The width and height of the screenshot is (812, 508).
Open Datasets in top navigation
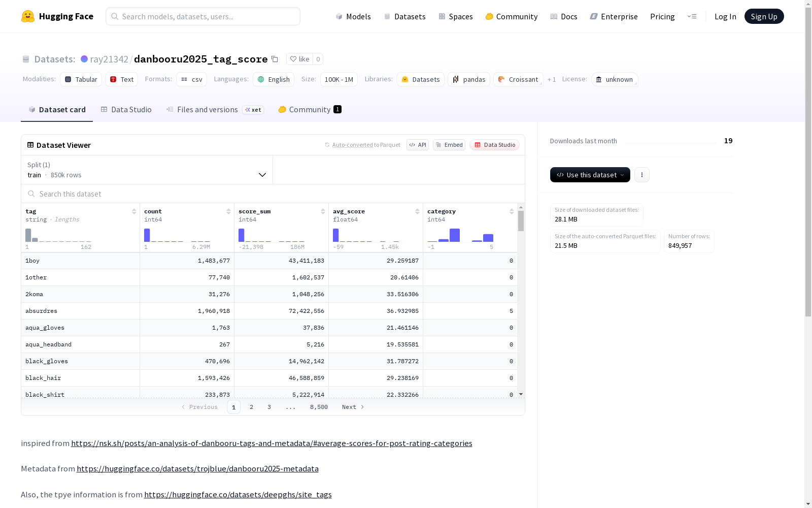point(404,16)
